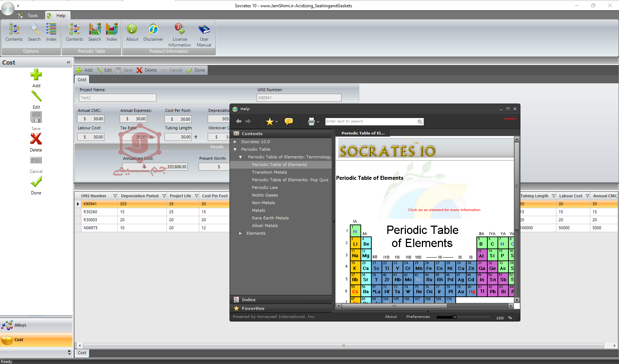Click Edit in the Cost toolbar
This screenshot has width=619, height=364.
tap(104, 70)
